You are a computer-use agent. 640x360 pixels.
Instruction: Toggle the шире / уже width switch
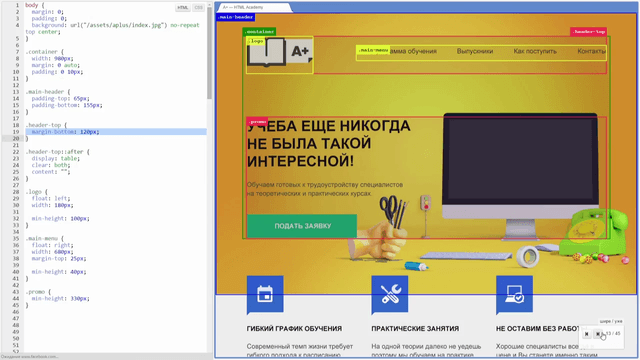(x=611, y=321)
